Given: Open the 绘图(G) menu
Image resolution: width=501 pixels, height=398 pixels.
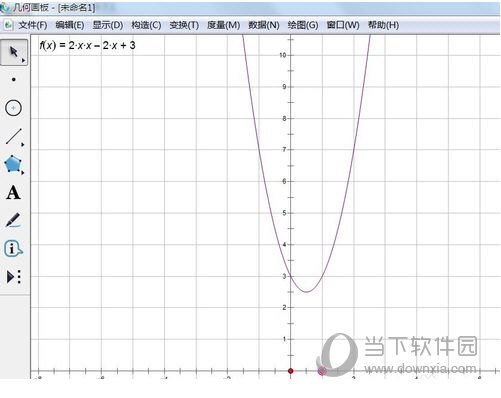Looking at the screenshot, I should pos(303,25).
